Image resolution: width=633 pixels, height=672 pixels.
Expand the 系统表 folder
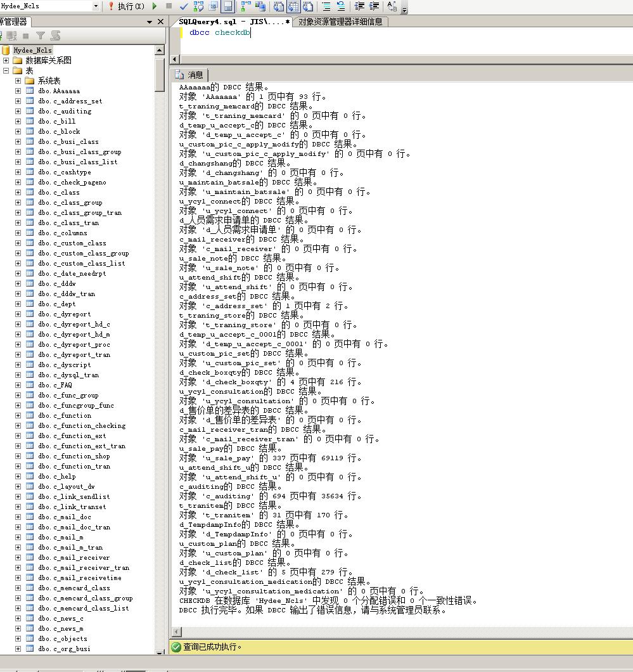coord(18,81)
